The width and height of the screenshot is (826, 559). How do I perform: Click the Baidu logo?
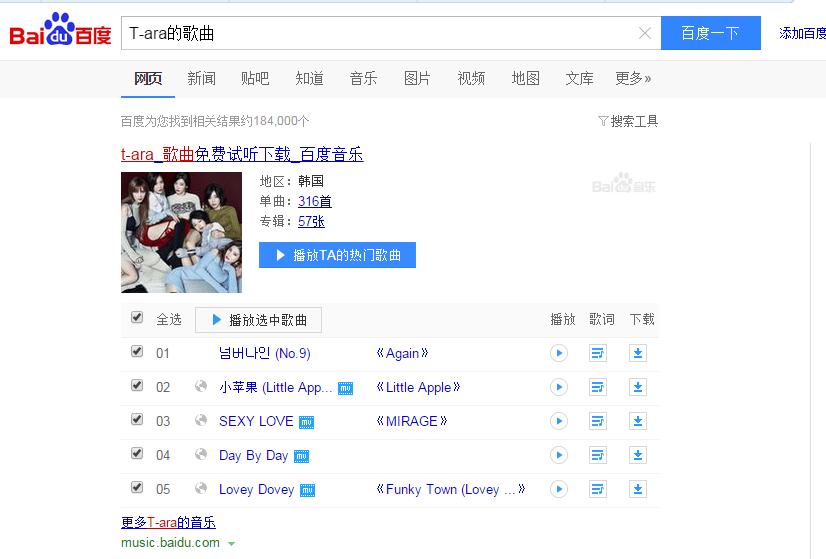pyautogui.click(x=60, y=30)
